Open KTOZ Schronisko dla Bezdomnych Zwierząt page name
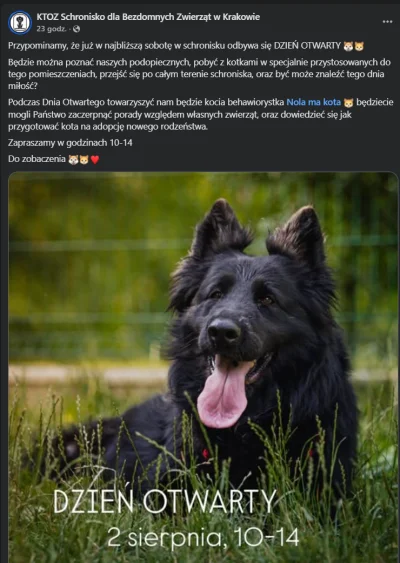 (x=148, y=17)
